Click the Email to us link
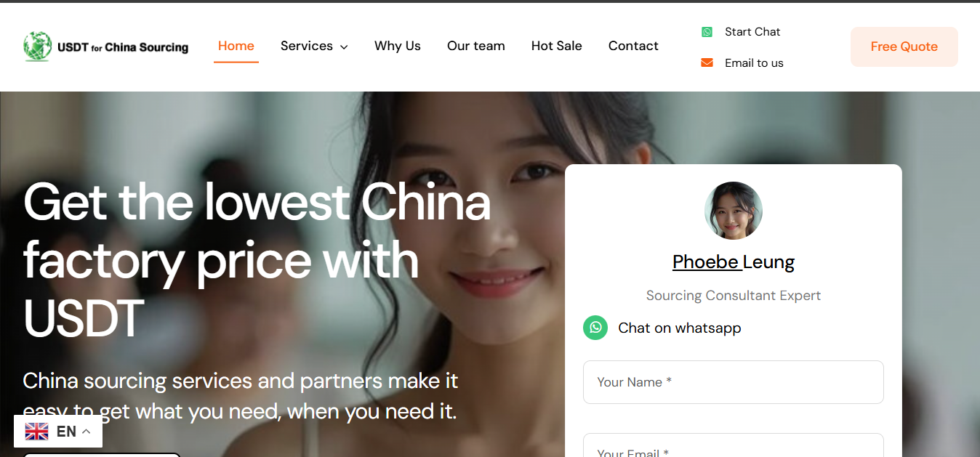Viewport: 980px width, 457px height. click(x=754, y=63)
